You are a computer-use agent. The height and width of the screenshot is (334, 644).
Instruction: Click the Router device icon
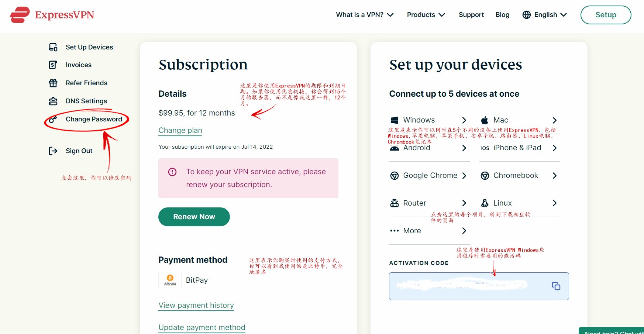click(395, 203)
